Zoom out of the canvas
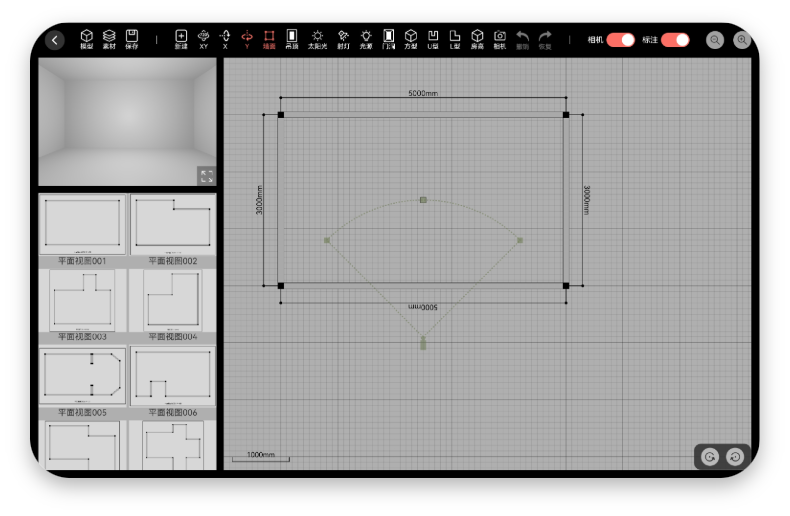 tap(715, 40)
